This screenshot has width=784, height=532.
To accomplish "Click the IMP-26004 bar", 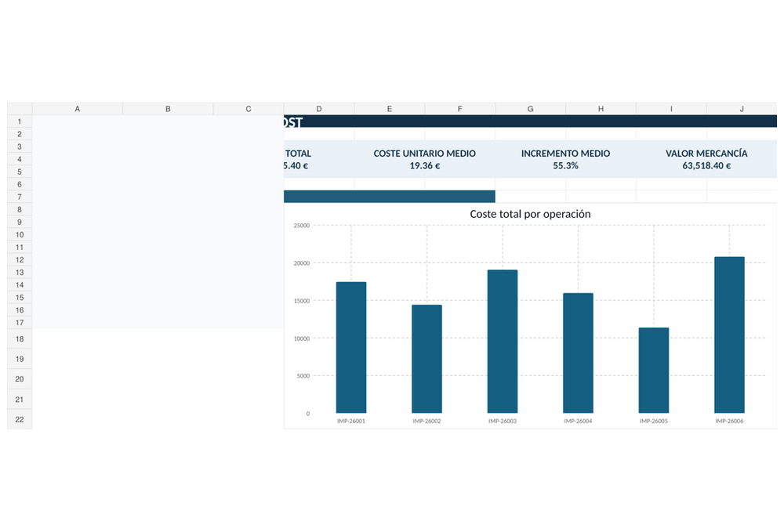I will [x=578, y=353].
